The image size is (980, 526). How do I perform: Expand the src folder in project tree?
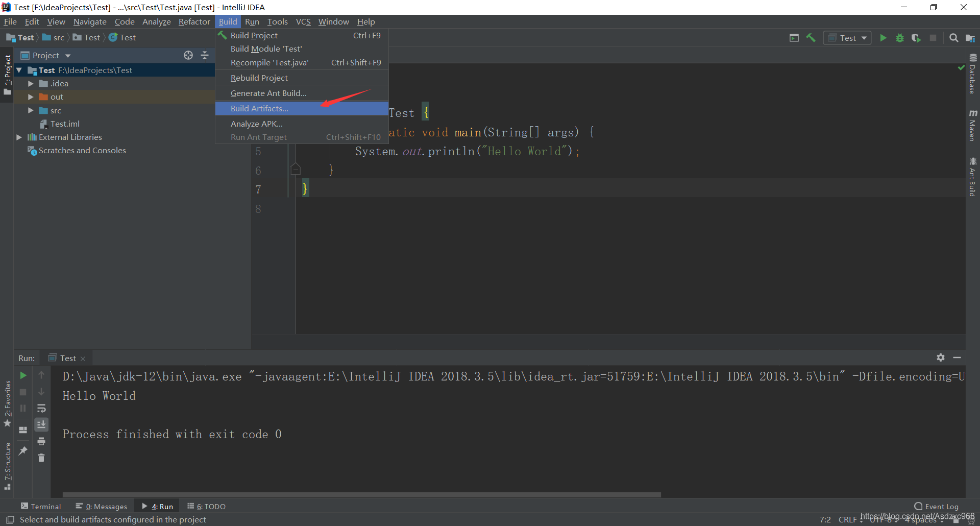coord(31,110)
